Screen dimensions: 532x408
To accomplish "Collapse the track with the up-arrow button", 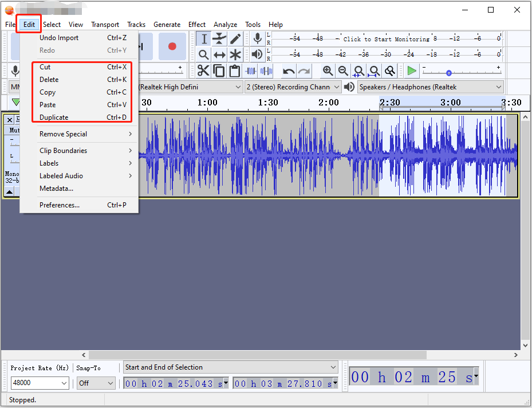I will pyautogui.click(x=10, y=192).
